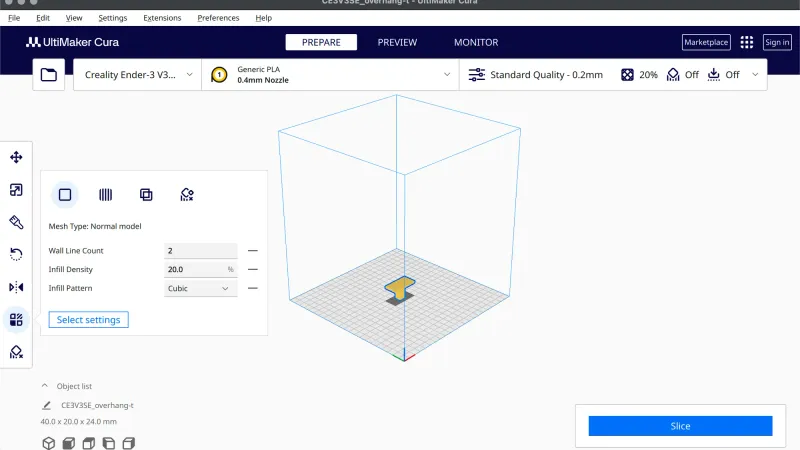
Task: Click the Sign in button
Action: (777, 42)
